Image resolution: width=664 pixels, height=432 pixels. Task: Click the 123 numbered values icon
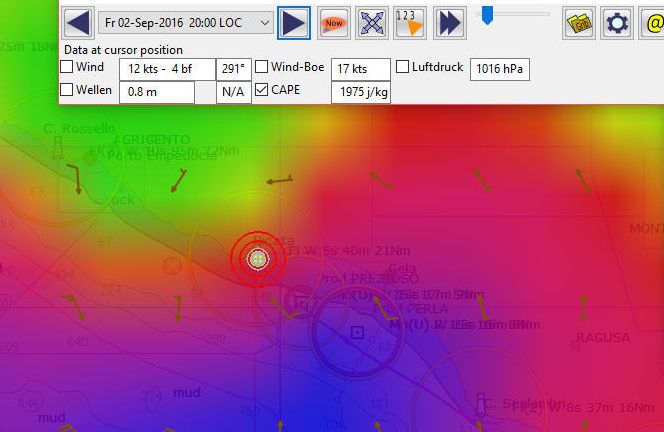411,22
